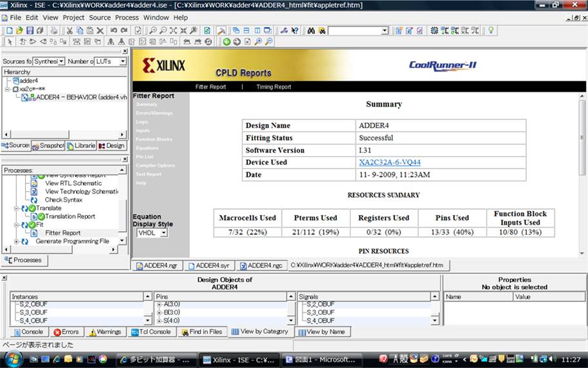Click the binoculars Find icon
This screenshot has height=368, width=588.
click(x=311, y=31)
